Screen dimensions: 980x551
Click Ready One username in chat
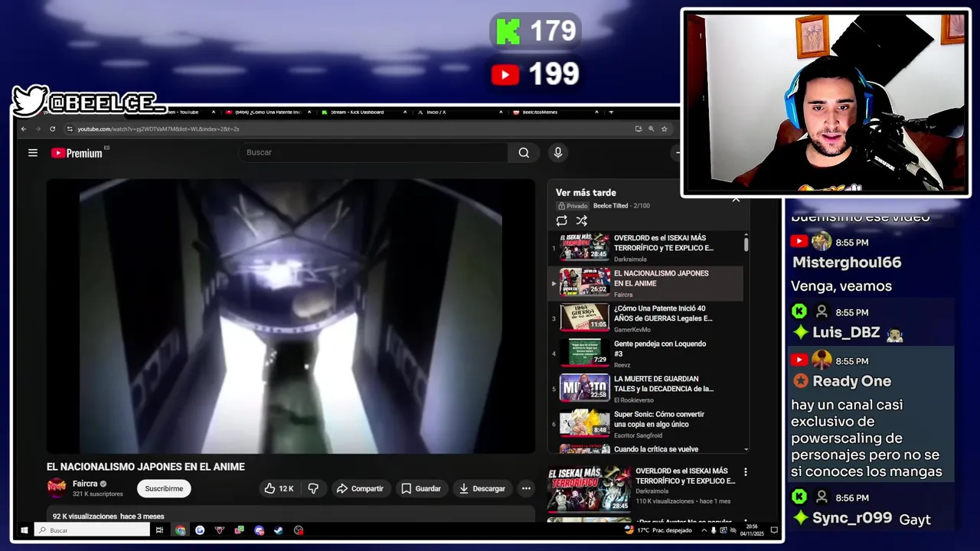click(x=852, y=381)
